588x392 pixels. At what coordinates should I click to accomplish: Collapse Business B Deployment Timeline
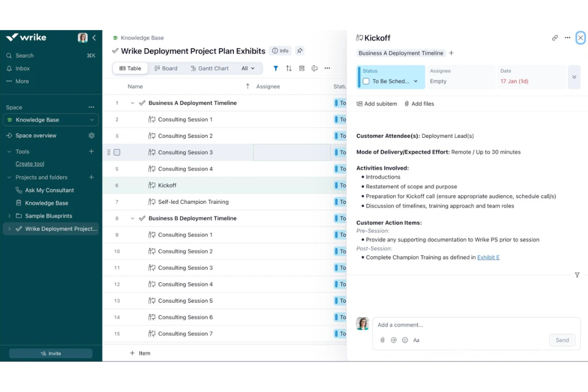click(132, 218)
